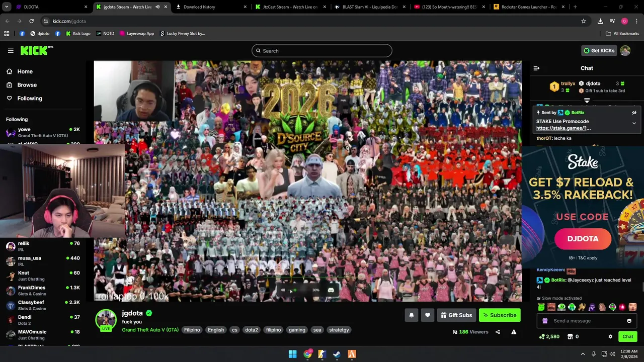Open MAVOmusic channel
644x362 pixels.
pos(43,334)
